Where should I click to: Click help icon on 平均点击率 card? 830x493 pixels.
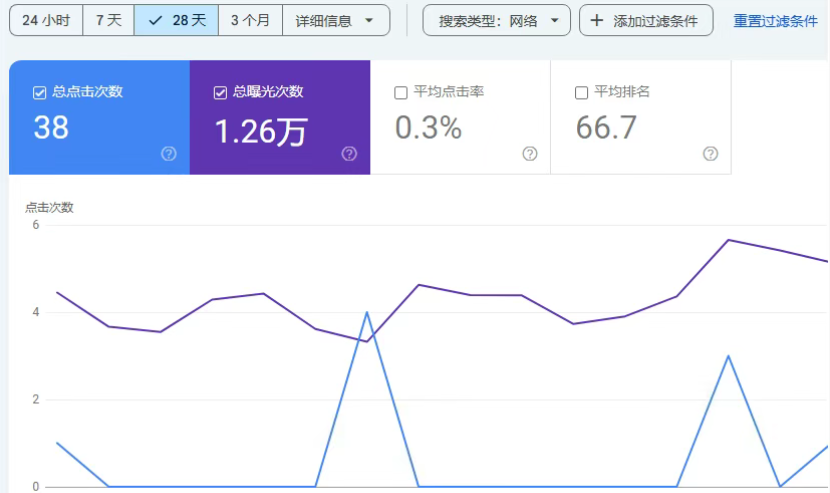click(530, 154)
